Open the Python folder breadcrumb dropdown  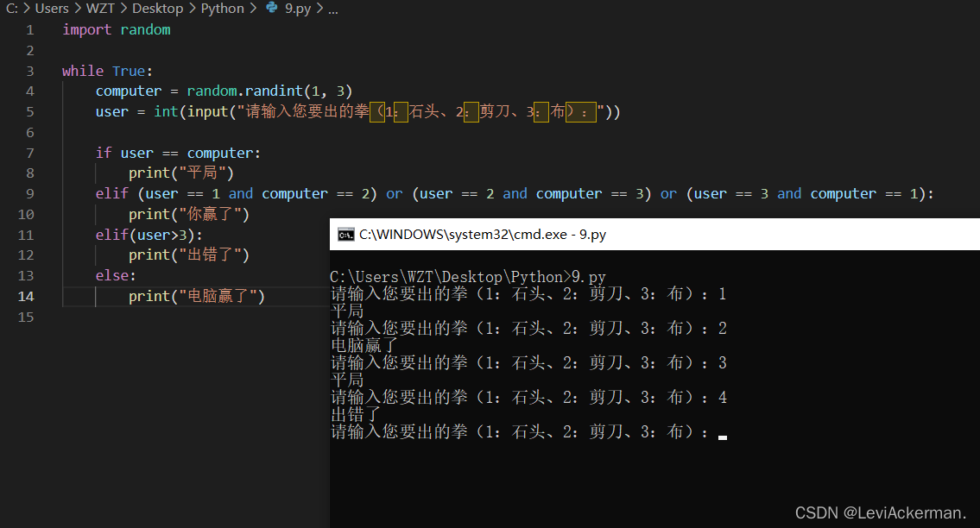pos(222,9)
